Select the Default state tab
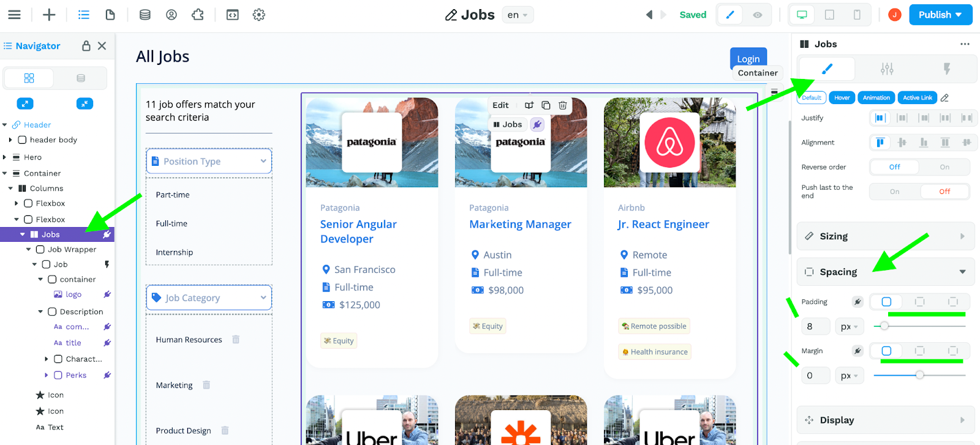This screenshot has height=445, width=980. pyautogui.click(x=812, y=98)
